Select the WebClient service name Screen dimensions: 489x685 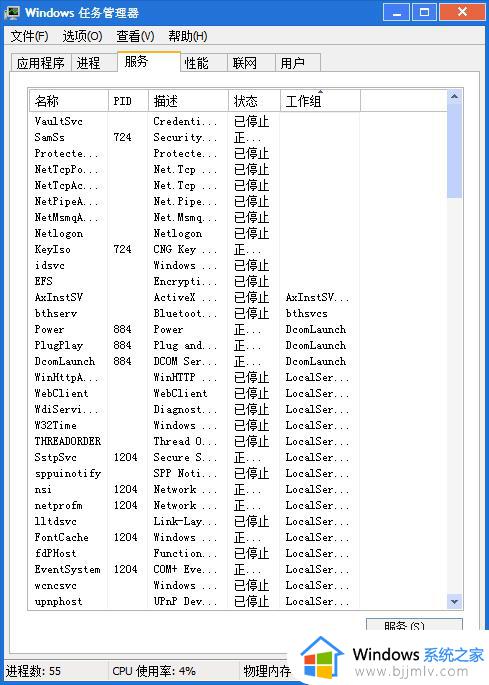coord(61,394)
